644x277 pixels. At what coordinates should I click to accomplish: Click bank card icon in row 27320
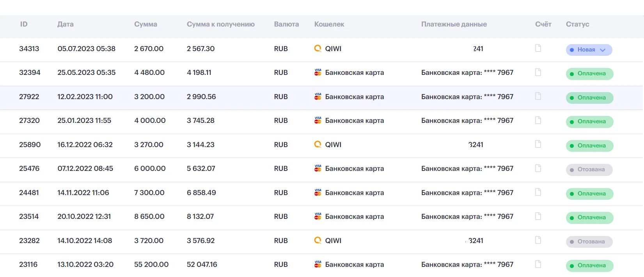pyautogui.click(x=318, y=121)
